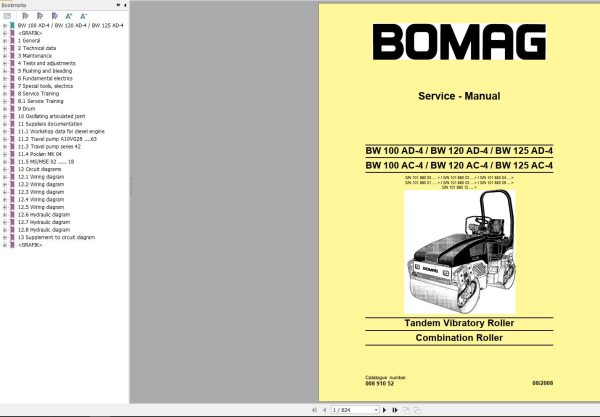Open bookmark 12.7 Hydraulic diagram
The height and width of the screenshot is (417, 600).
(44, 222)
